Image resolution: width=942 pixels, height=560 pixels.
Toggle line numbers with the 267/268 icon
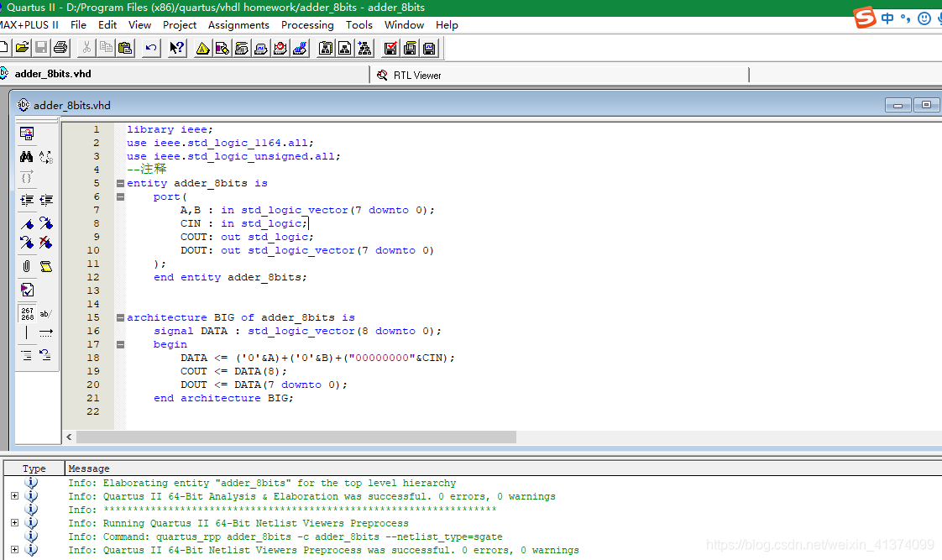coord(27,314)
